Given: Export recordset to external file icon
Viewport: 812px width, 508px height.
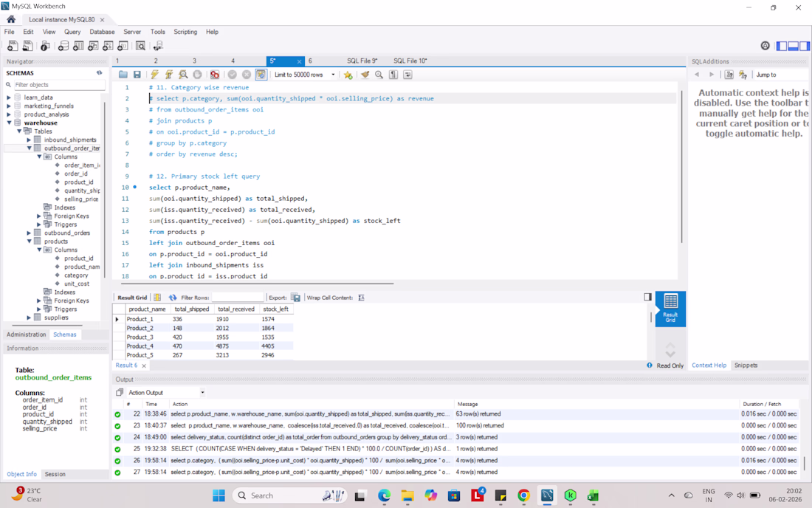Looking at the screenshot, I should coord(295,298).
